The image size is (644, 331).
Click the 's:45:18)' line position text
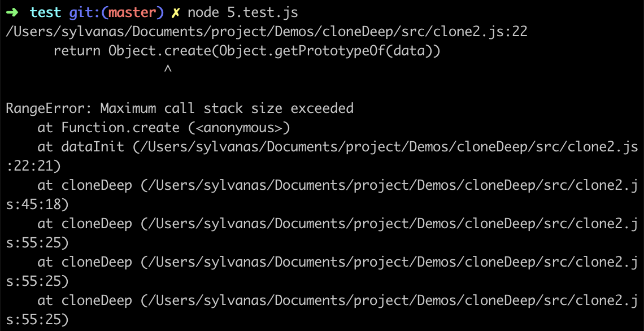[37, 204]
